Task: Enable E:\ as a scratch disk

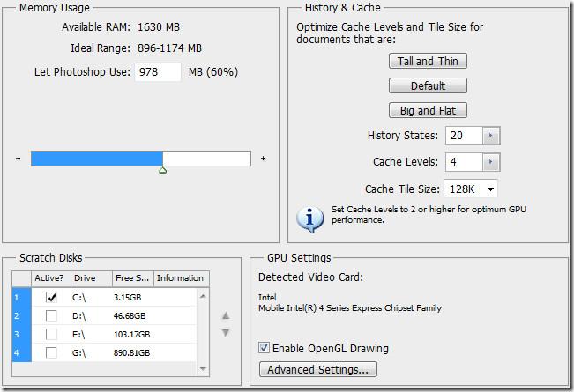Action: click(51, 334)
